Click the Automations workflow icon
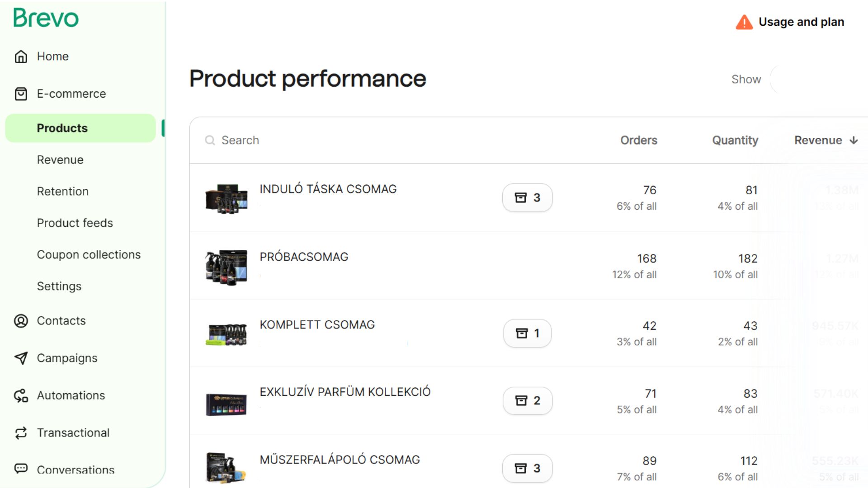Viewport: 868px width, 488px height. tap(21, 396)
